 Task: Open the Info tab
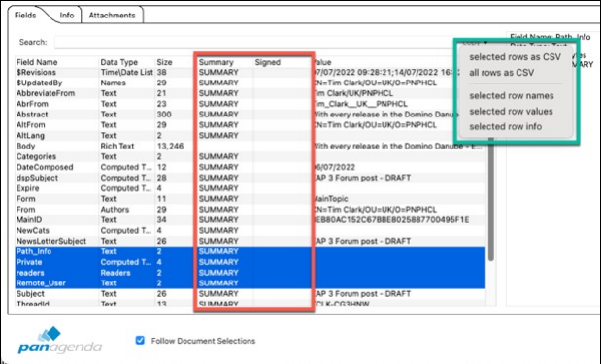(x=67, y=16)
